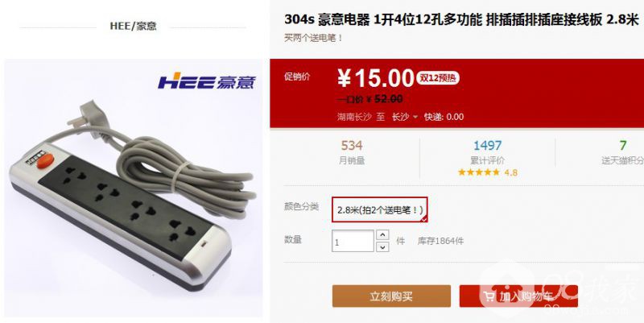
Task: Click the 买两个送电笔 subtitle promo text
Action: (x=313, y=38)
